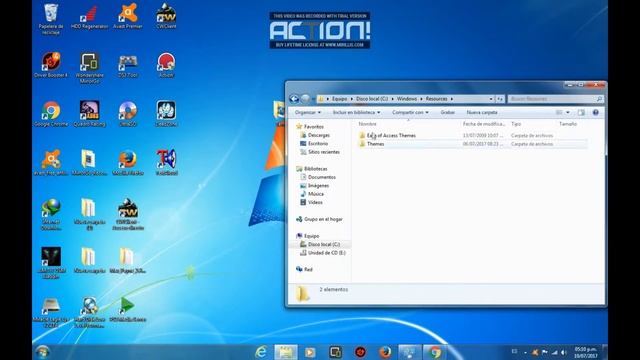Select Favoritos in the navigation pane
Screen dimensions: 640x360
[x=313, y=127]
